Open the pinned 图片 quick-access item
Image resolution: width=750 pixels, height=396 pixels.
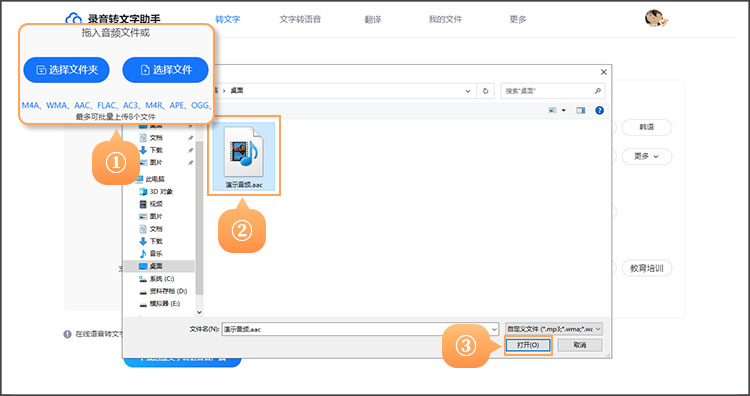(156, 163)
